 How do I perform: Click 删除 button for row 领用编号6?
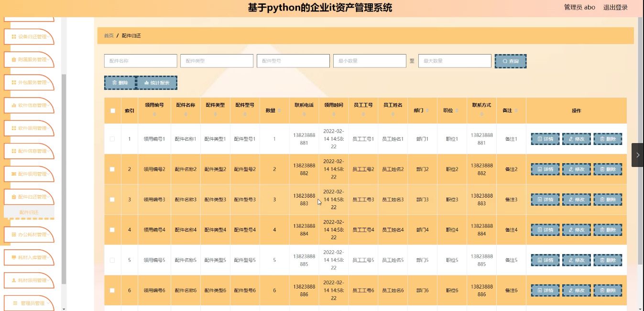coord(608,290)
